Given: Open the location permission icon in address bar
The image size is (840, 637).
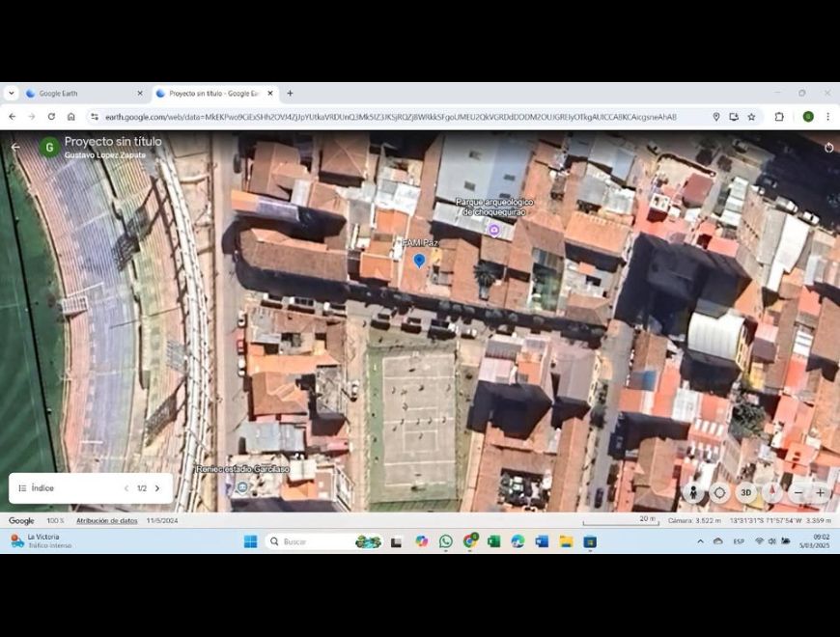Looking at the screenshot, I should [x=716, y=117].
